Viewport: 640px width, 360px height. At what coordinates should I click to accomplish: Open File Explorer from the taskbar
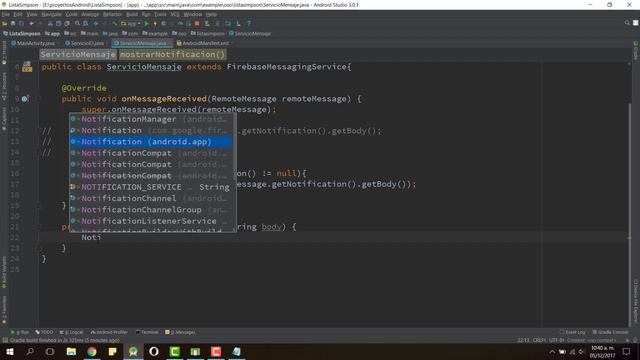(71, 351)
